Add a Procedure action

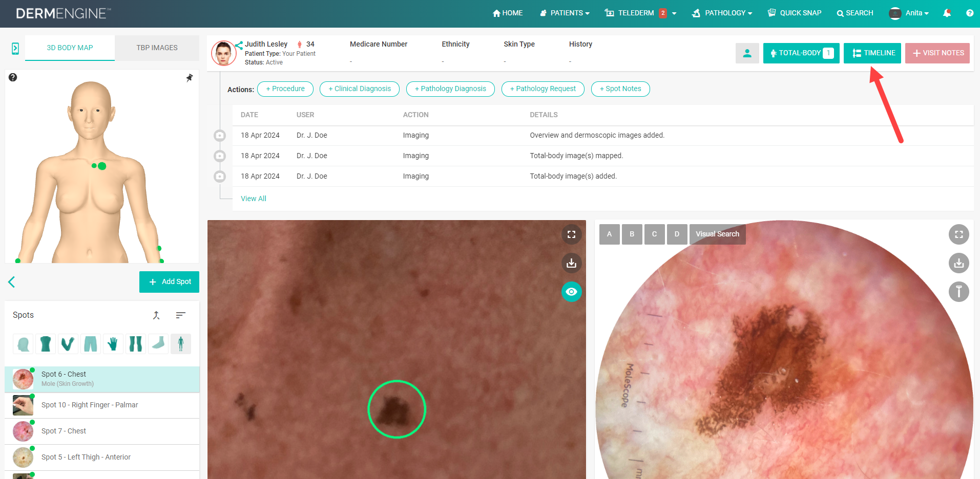point(285,89)
